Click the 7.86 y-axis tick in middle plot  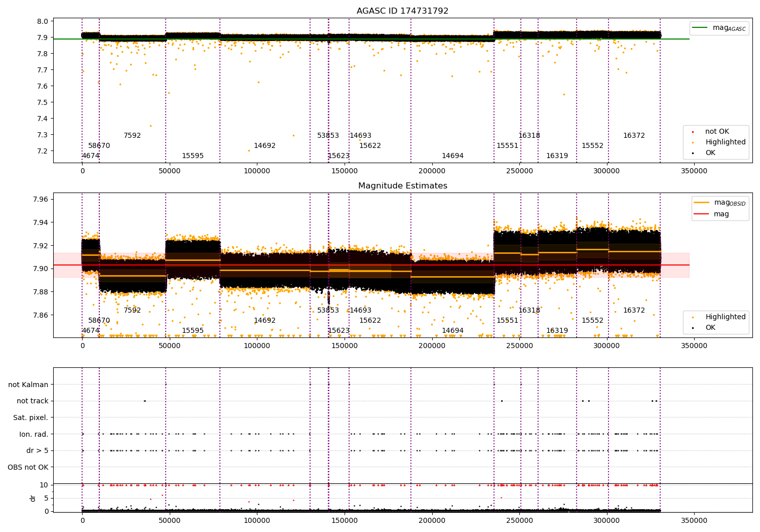[41, 315]
